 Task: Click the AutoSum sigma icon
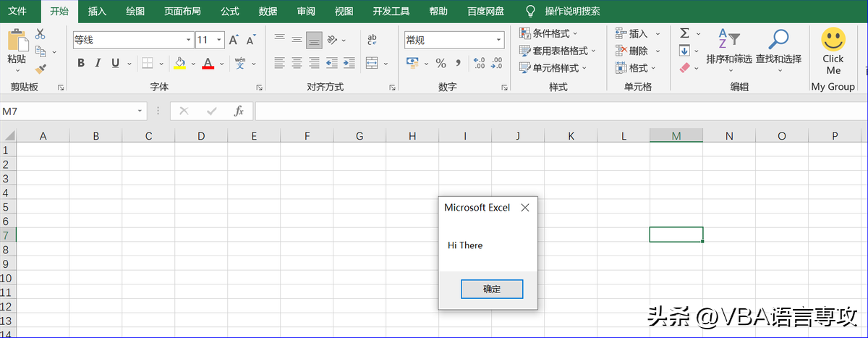click(x=684, y=33)
